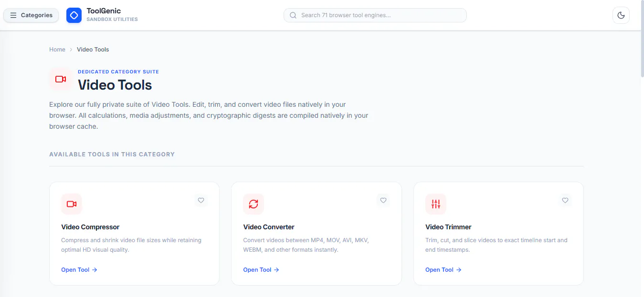
Task: Open the Video Compressor card title
Action: (x=90, y=227)
